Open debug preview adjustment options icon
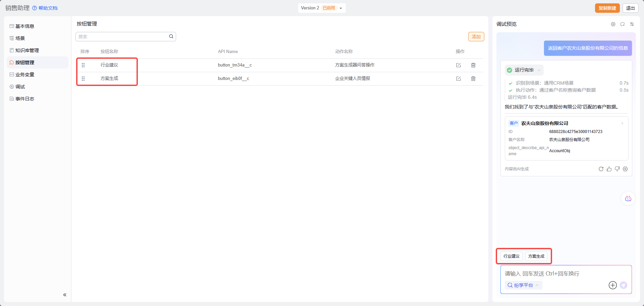 pos(632,24)
